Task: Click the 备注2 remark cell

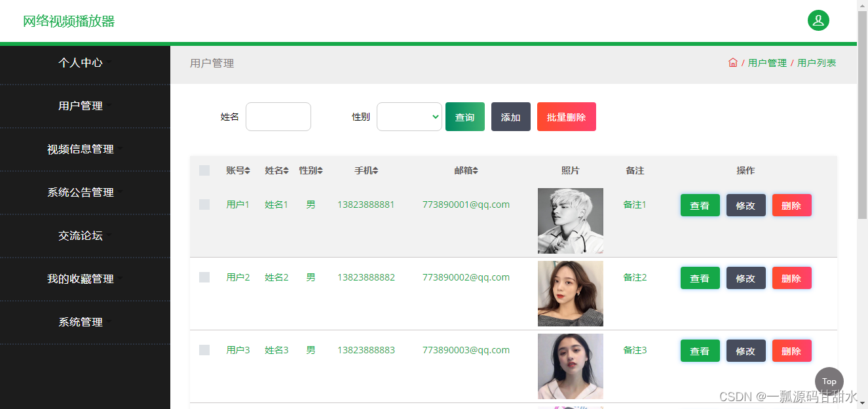Action: [x=635, y=277]
